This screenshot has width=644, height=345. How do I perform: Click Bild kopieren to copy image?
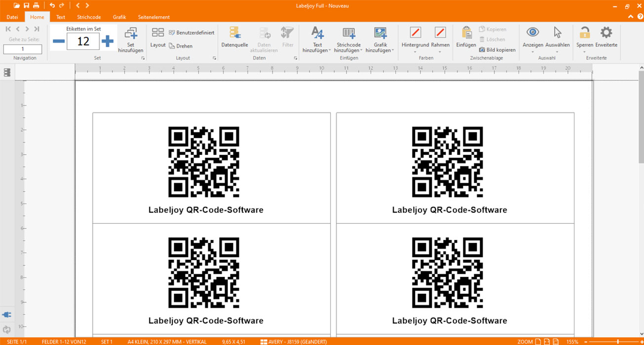(497, 50)
